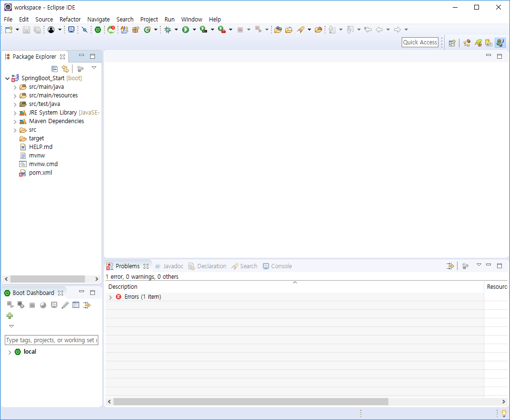Expand the Maven Dependencies node
510x420 pixels.
pos(15,122)
